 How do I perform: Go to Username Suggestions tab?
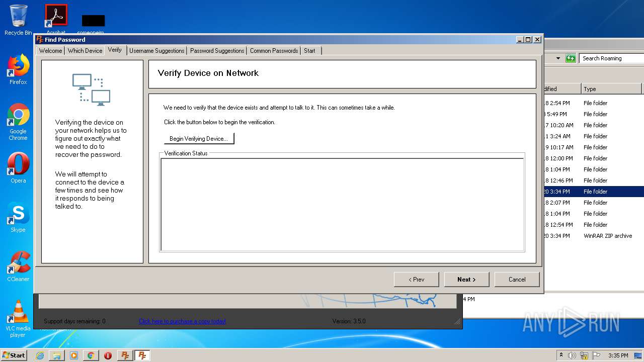point(156,51)
